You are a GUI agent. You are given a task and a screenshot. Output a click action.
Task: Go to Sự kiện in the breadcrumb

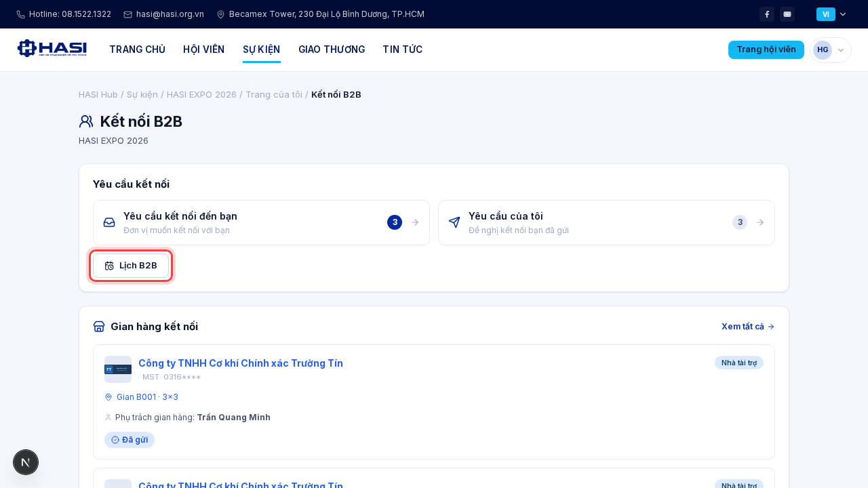[x=142, y=94]
